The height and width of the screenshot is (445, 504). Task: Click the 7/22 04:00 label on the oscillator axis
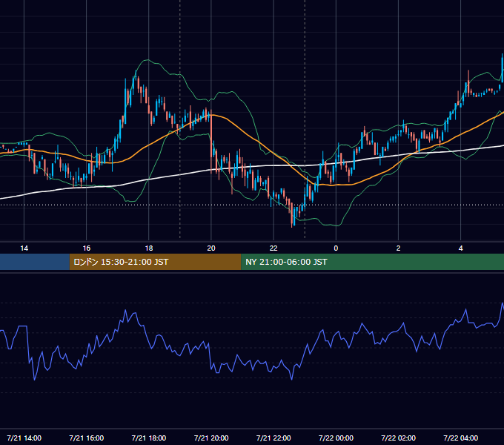(460, 438)
